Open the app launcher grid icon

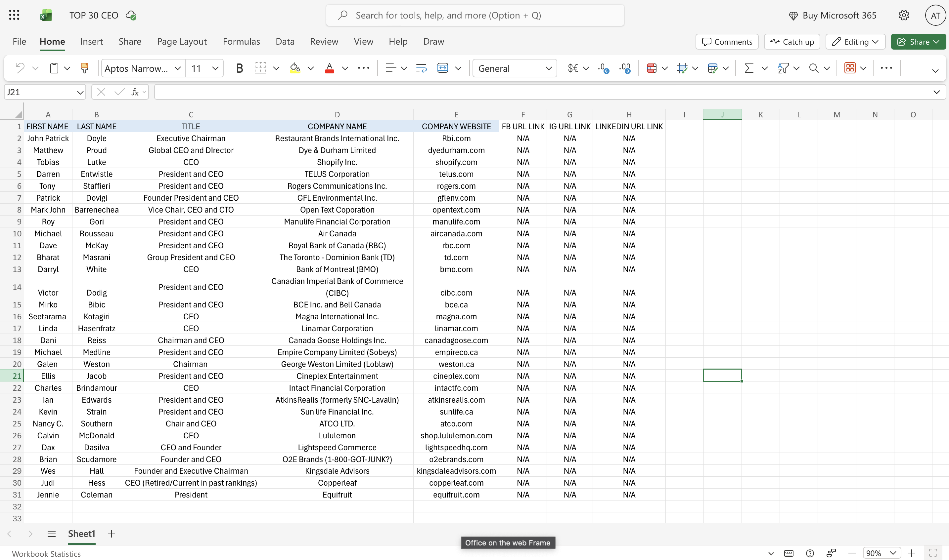pyautogui.click(x=14, y=15)
